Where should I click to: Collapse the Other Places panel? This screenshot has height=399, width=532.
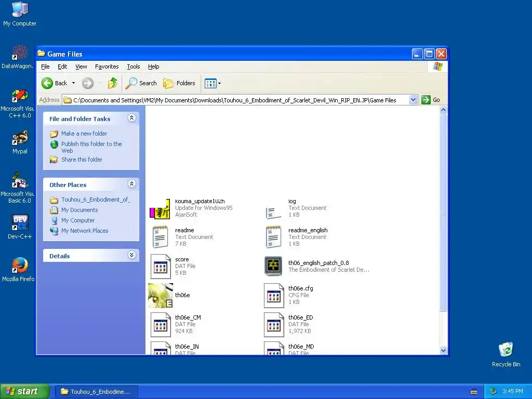pos(132,183)
